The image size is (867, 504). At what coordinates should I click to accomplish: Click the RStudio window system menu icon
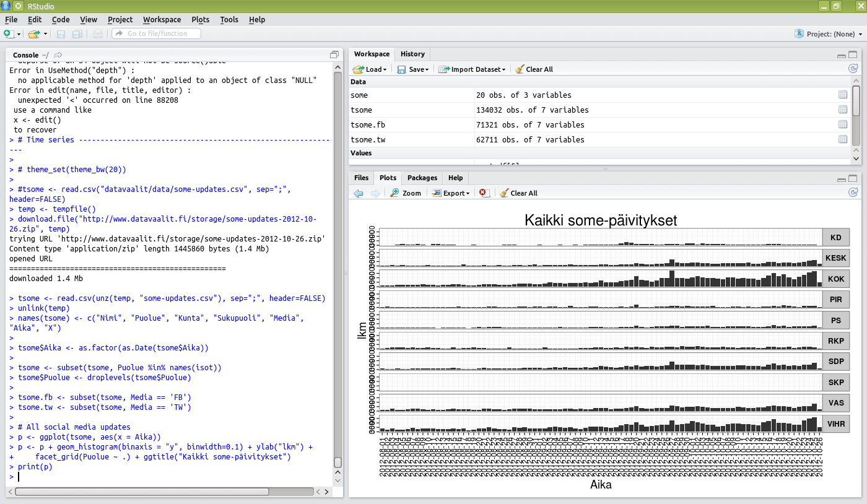[6, 6]
